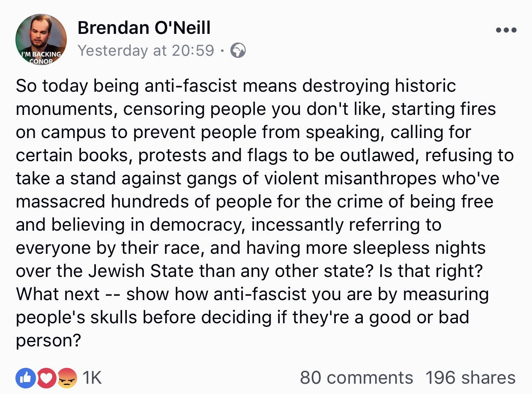Click the blue thumbs-up Like reaction icon
This screenshot has width=532, height=394.
click(24, 378)
